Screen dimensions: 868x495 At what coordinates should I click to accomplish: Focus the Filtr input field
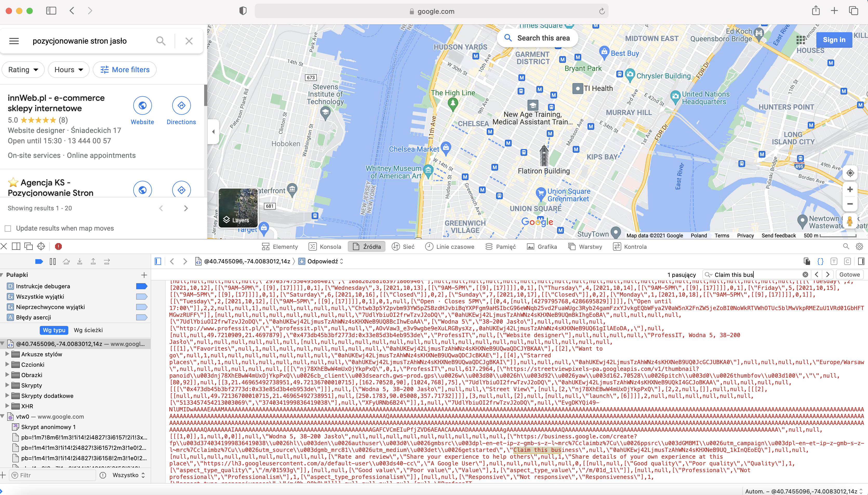point(52,475)
